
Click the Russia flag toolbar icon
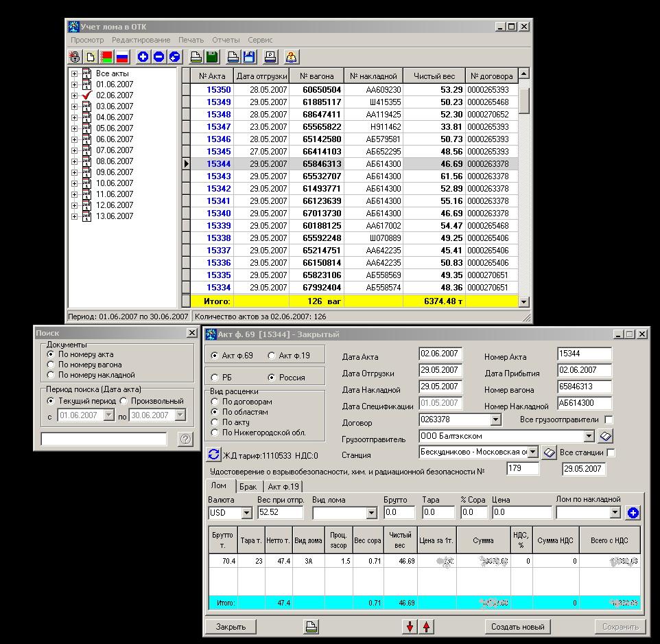[x=122, y=57]
